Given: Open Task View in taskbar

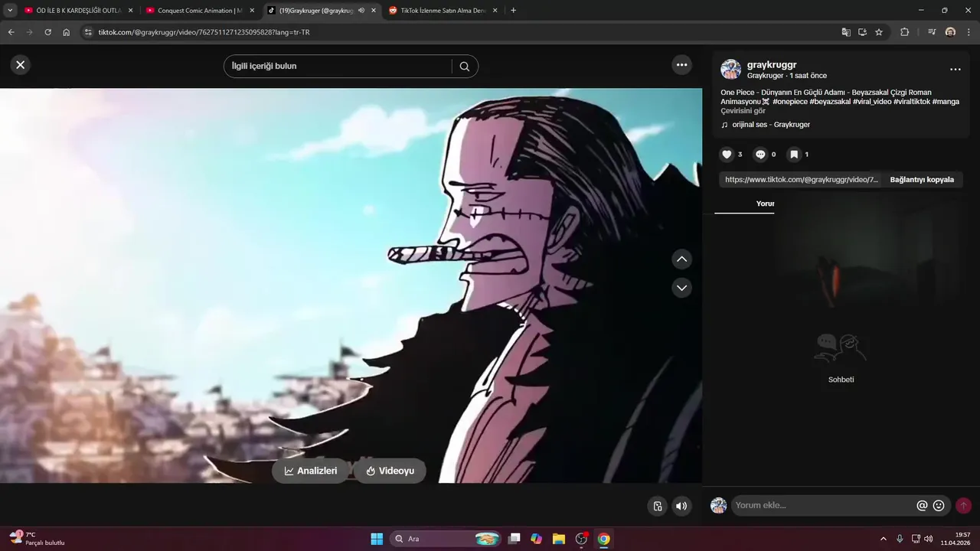Looking at the screenshot, I should coord(514,539).
